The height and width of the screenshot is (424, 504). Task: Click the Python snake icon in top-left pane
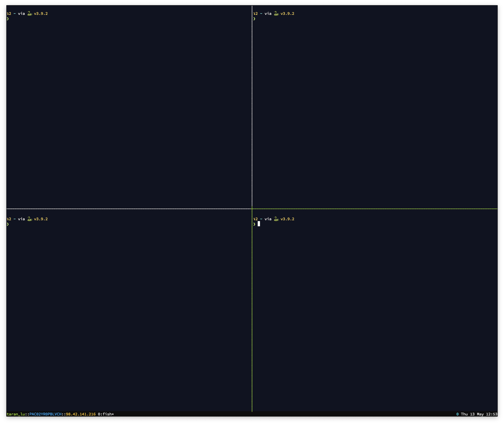click(x=30, y=13)
